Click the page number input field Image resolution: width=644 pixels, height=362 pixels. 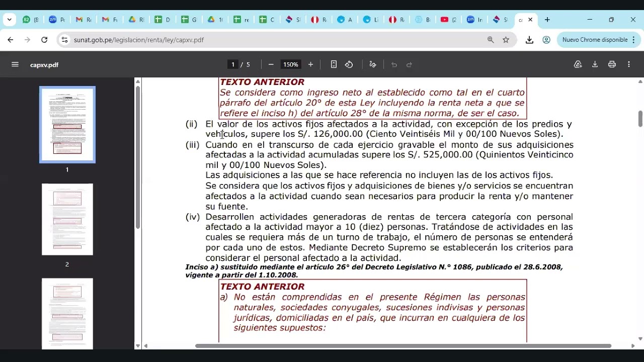pyautogui.click(x=232, y=64)
